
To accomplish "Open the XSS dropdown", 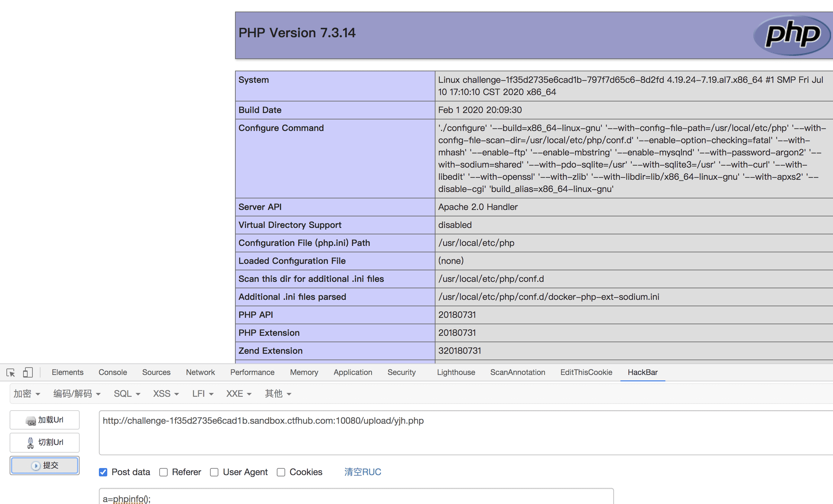I will click(166, 394).
